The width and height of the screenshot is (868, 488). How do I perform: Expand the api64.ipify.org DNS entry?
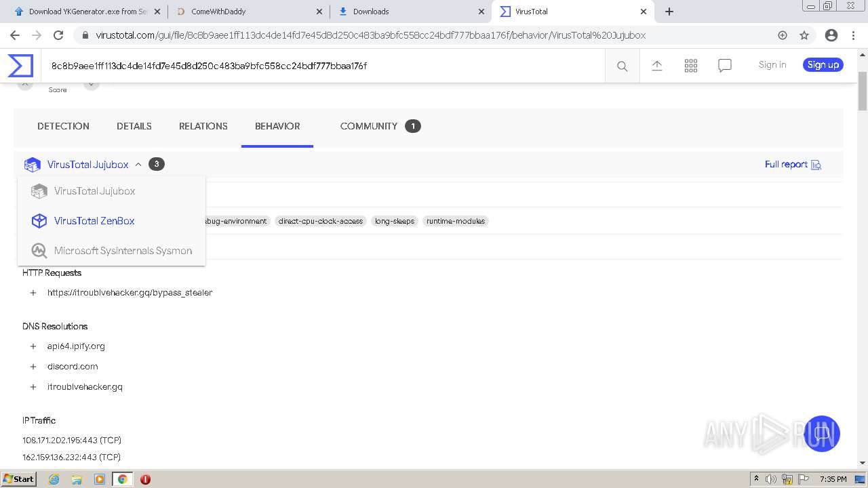point(33,346)
